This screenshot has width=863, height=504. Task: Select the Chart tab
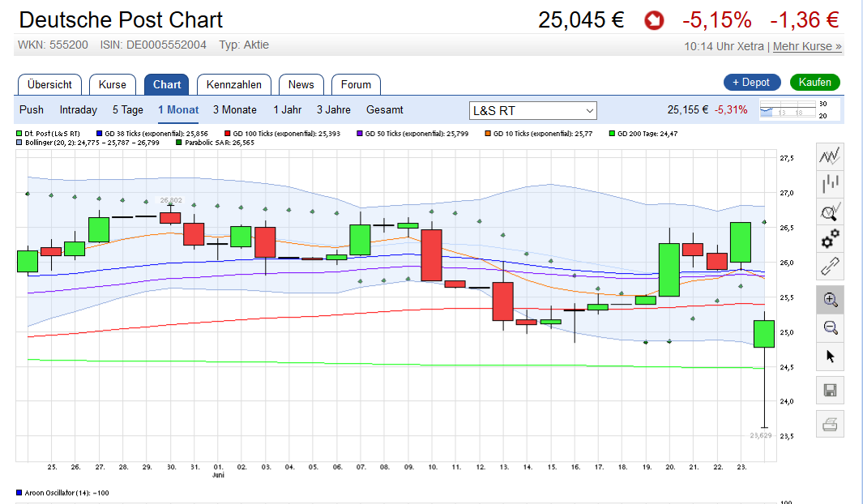pyautogui.click(x=167, y=85)
